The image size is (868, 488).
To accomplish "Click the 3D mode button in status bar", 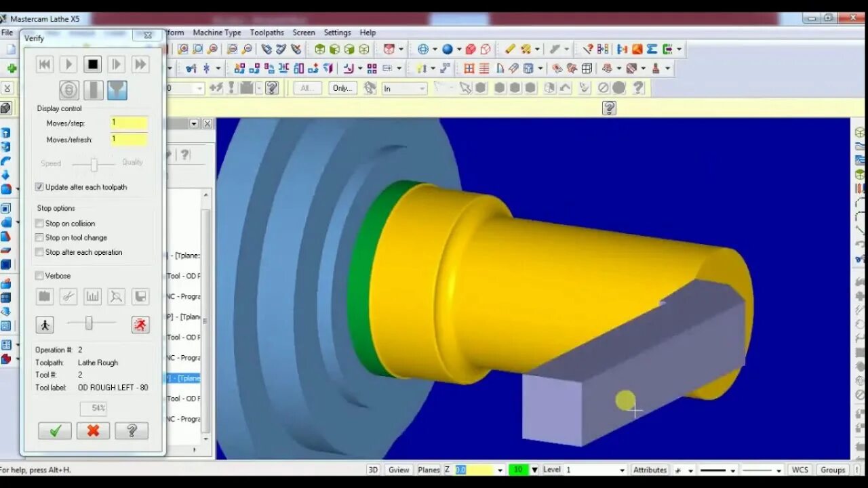I will [x=373, y=470].
